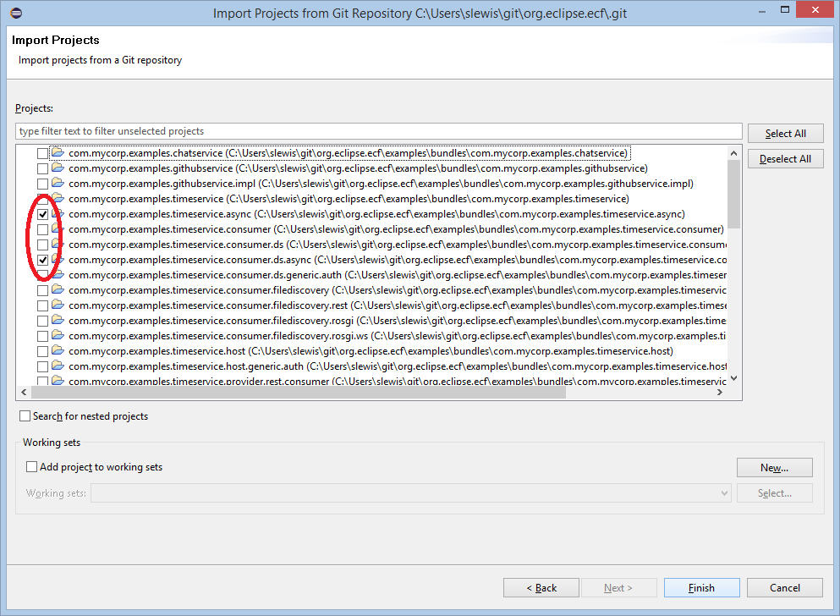Uncheck the timeservice.consumer.ds.async checkbox
This screenshot has height=616, width=840.
(x=42, y=261)
